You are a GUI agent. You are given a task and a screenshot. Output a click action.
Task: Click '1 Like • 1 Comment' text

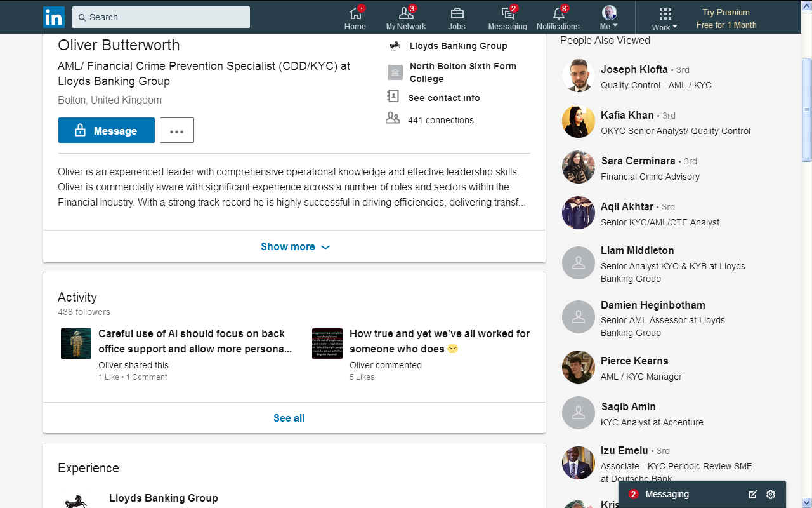(133, 377)
